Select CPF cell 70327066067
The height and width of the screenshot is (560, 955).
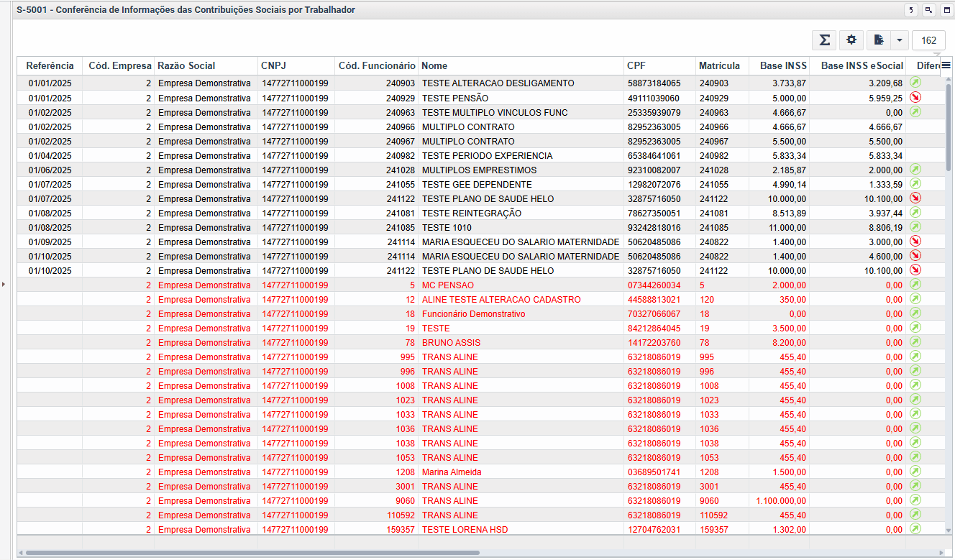pyautogui.click(x=659, y=313)
